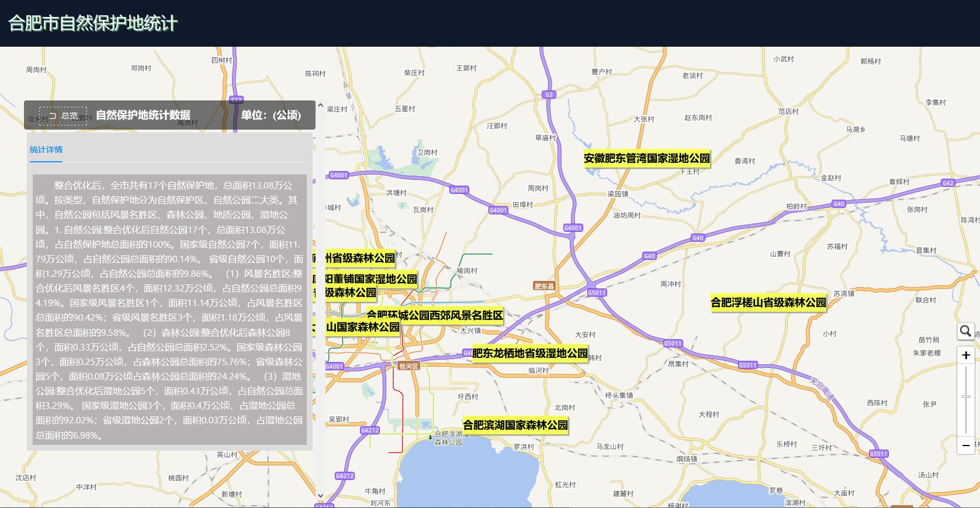Image resolution: width=980 pixels, height=508 pixels.
Task: Click the 苏湾镇 town label
Action: point(844,294)
